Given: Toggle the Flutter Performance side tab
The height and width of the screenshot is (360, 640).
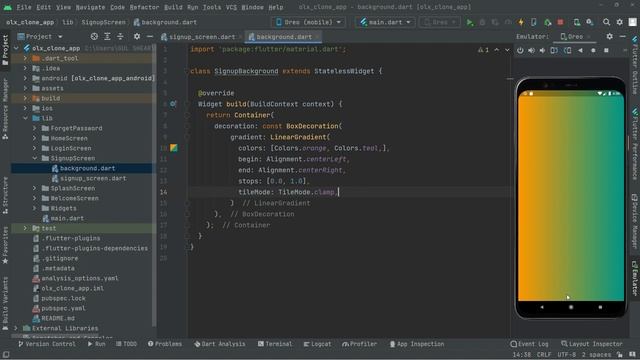Looking at the screenshot, I should click(x=635, y=144).
